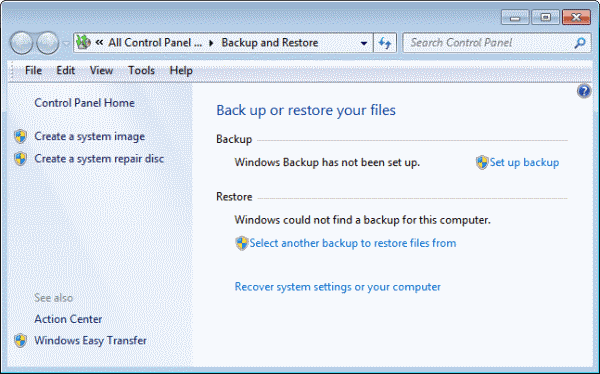
Task: Click the Set up backup link
Action: click(x=524, y=162)
